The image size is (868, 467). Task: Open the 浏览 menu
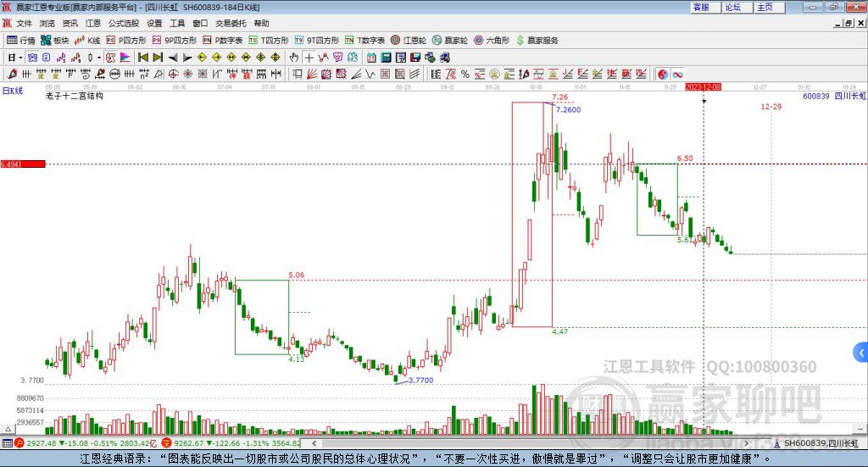point(47,23)
